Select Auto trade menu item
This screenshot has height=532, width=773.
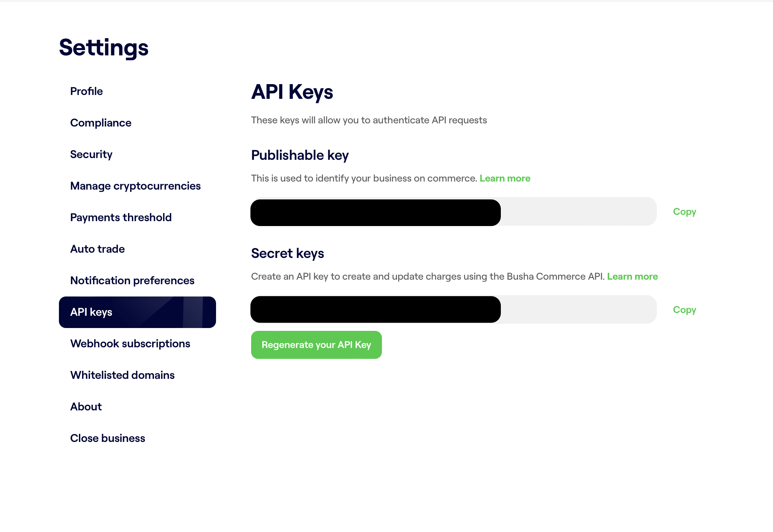click(x=98, y=249)
